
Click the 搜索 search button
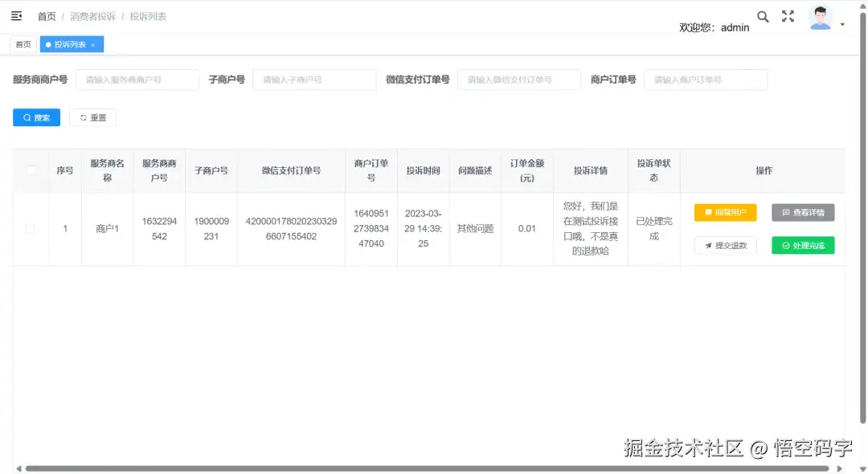tap(35, 116)
